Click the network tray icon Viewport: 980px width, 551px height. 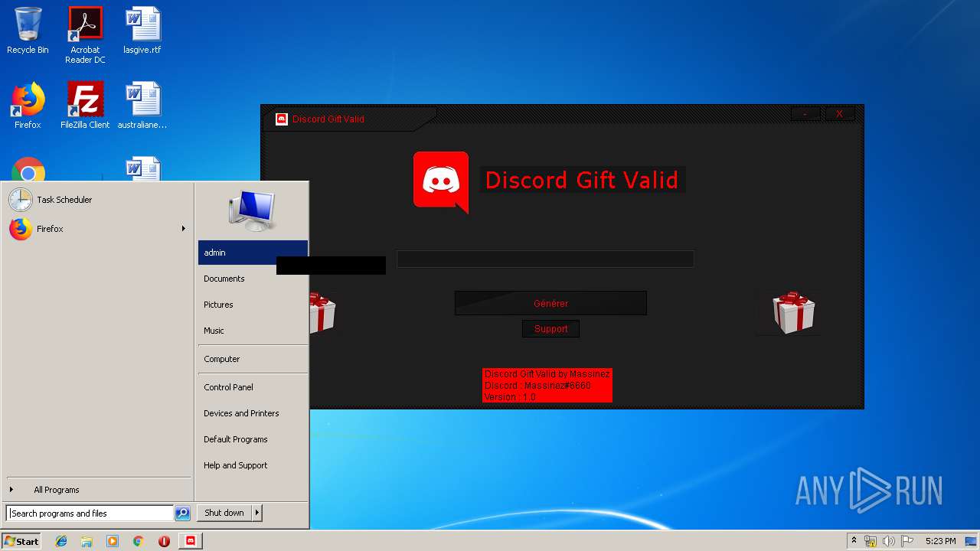(x=871, y=541)
